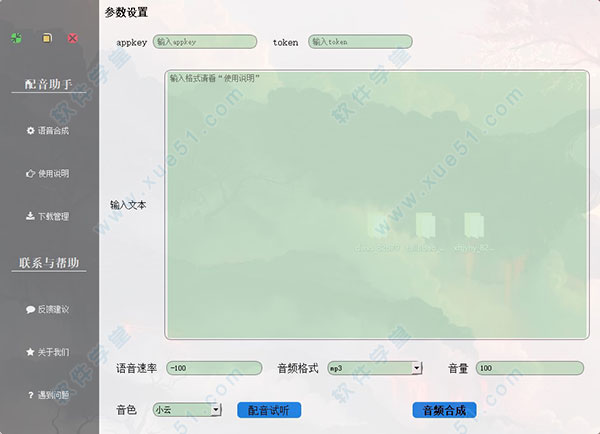Open the 关于我们 sidebar text label
Viewport: 600px width, 434px height.
(x=54, y=352)
